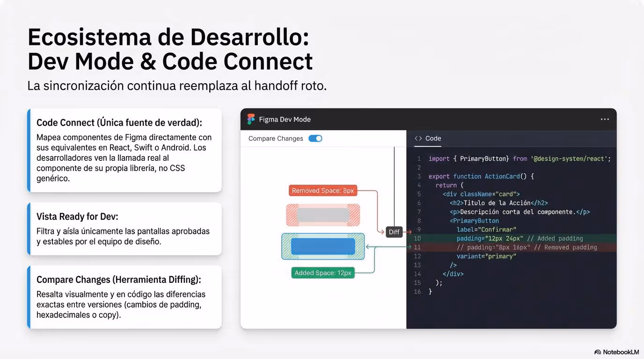Click the 'Compare Changes' label beside the switch
The height and width of the screenshot is (359, 644).
(276, 138)
